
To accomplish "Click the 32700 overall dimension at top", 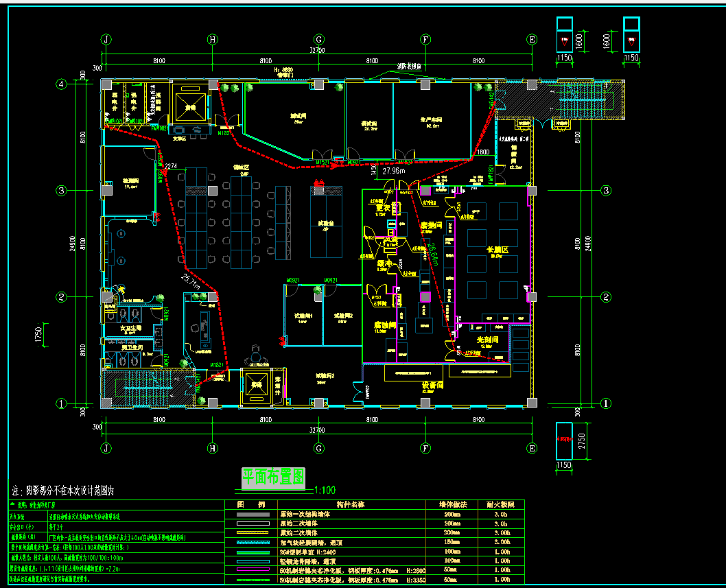I will tap(318, 50).
